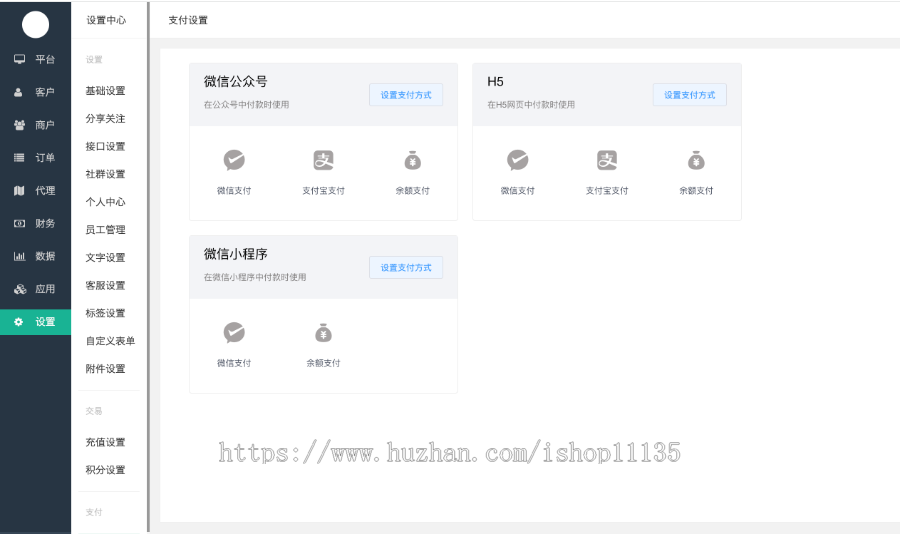This screenshot has width=900, height=534.
Task: Click the 支付设置 page title
Action: tap(188, 20)
